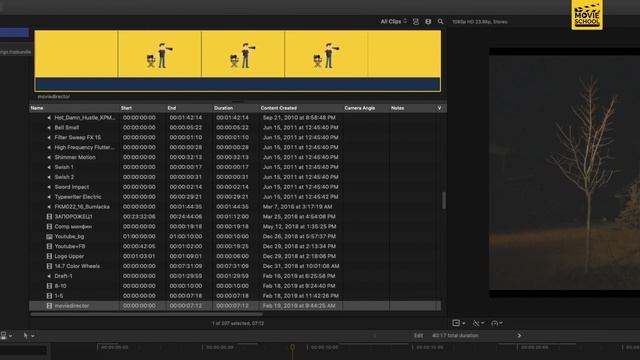Image resolution: width=640 pixels, height=360 pixels.
Task: Click the vertical scrollbar of the clip list
Action: coord(444,200)
